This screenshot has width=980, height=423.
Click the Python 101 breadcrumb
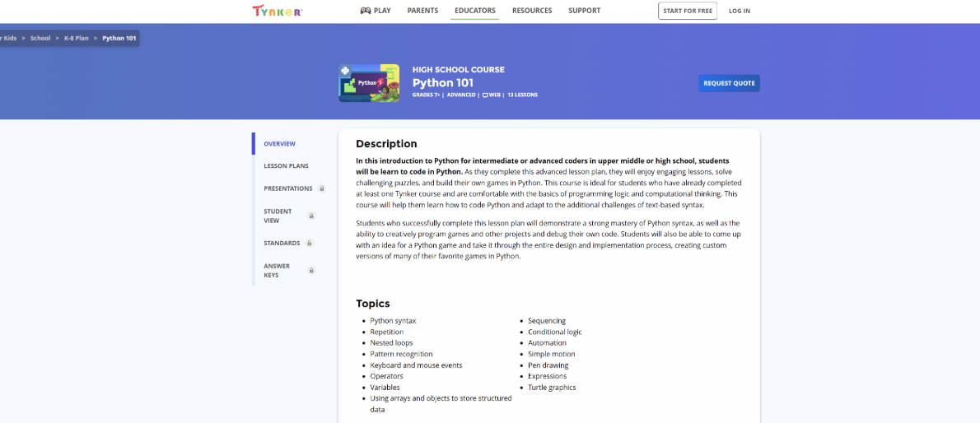[x=119, y=38]
